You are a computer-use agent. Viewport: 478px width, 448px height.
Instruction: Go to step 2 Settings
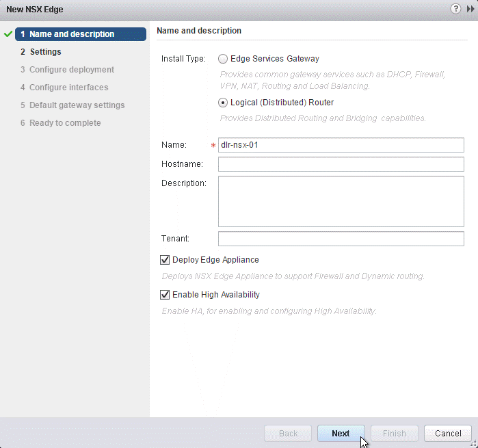[45, 52]
